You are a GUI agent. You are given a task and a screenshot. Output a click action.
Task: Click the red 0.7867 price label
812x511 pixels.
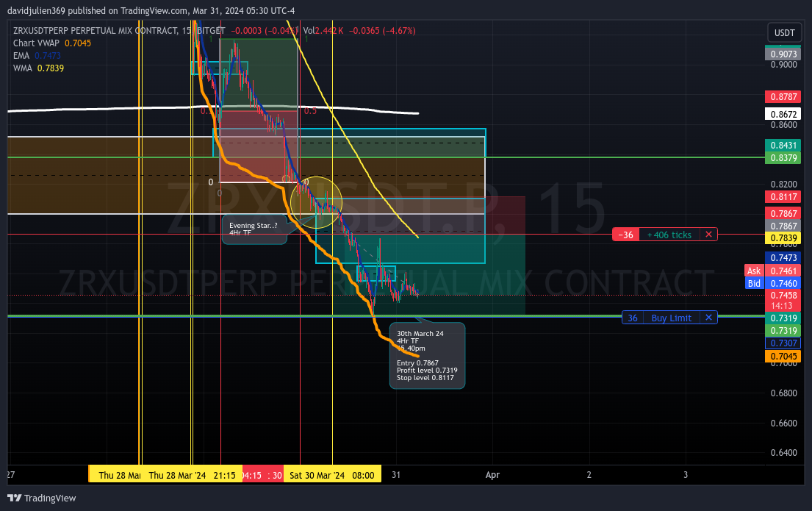783,213
